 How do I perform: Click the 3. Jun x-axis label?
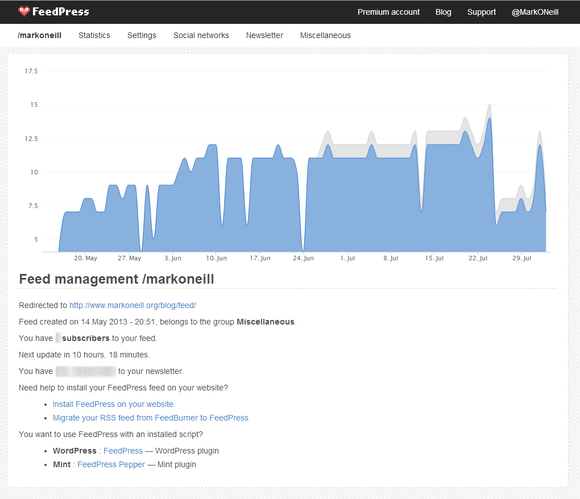coord(173,258)
